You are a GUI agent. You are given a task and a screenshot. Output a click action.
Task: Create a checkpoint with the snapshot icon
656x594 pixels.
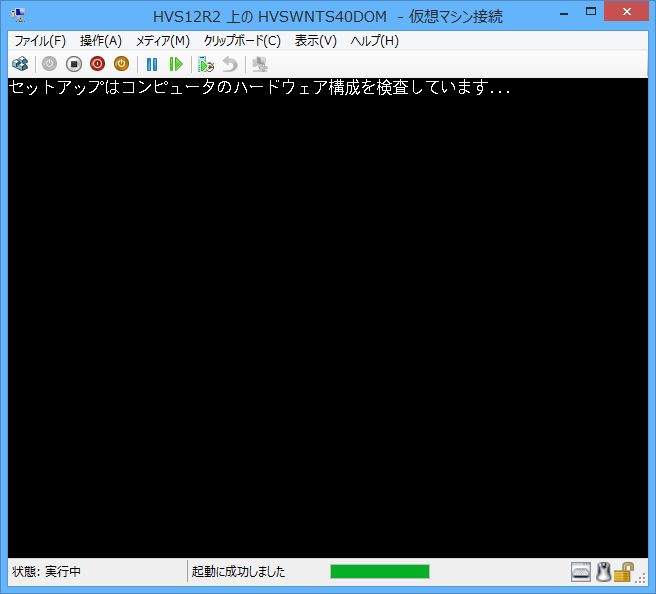pyautogui.click(x=205, y=64)
